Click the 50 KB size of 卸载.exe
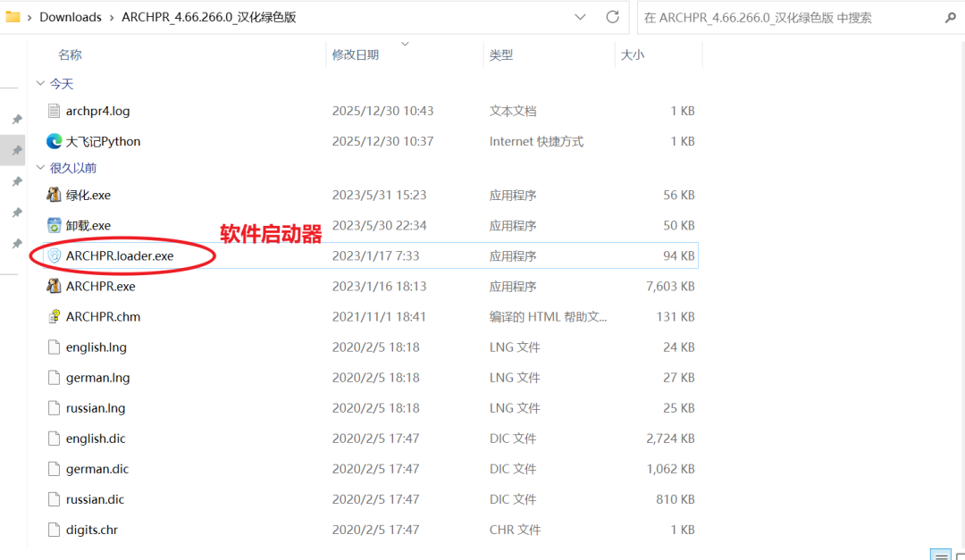The width and height of the screenshot is (965, 560). [x=679, y=225]
